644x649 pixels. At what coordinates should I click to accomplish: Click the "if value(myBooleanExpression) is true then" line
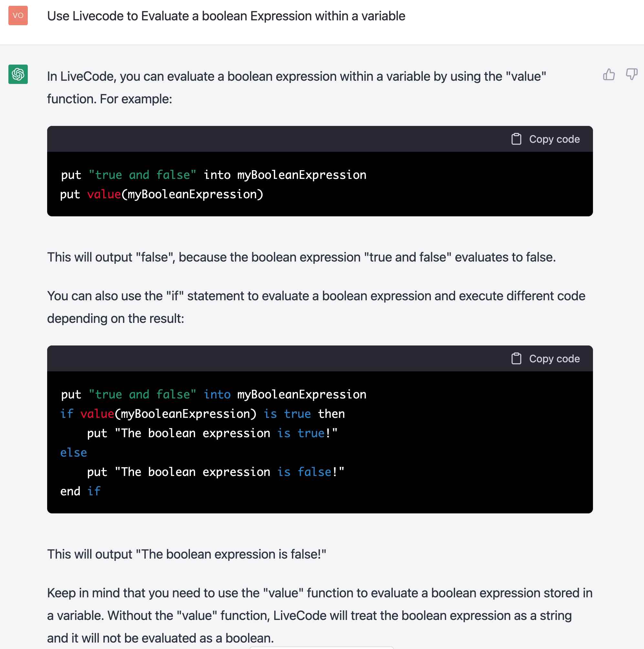pos(202,414)
